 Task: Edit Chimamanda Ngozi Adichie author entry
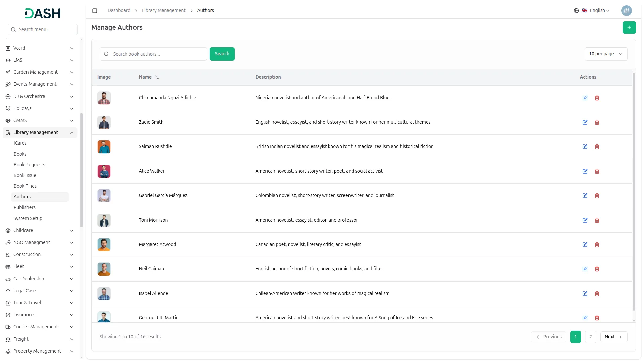585,98
